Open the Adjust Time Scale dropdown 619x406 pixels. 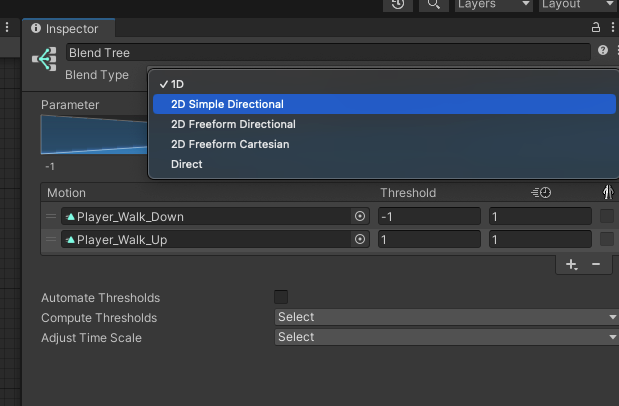446,337
